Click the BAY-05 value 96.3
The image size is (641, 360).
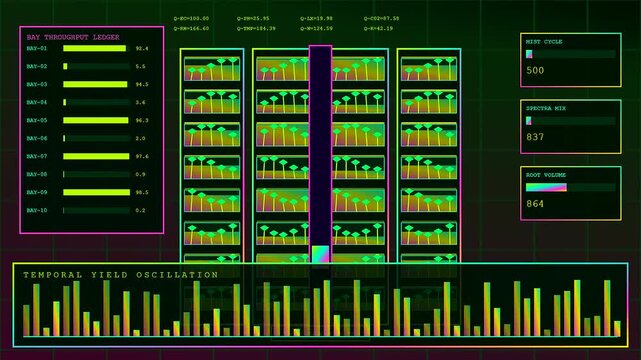tap(142, 120)
